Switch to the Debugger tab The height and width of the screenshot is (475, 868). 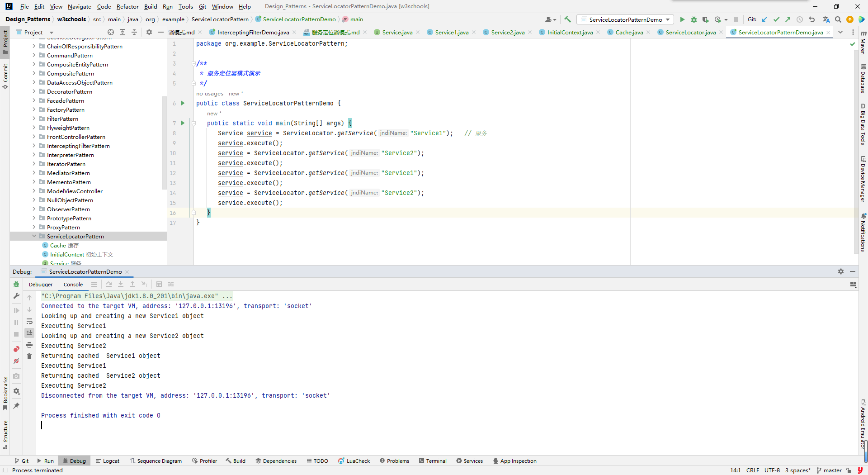[x=41, y=285]
